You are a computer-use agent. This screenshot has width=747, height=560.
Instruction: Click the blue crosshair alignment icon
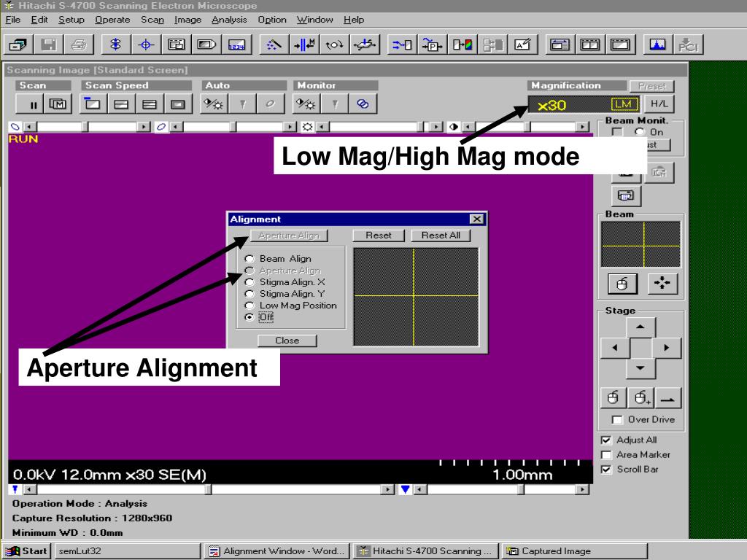pos(146,44)
